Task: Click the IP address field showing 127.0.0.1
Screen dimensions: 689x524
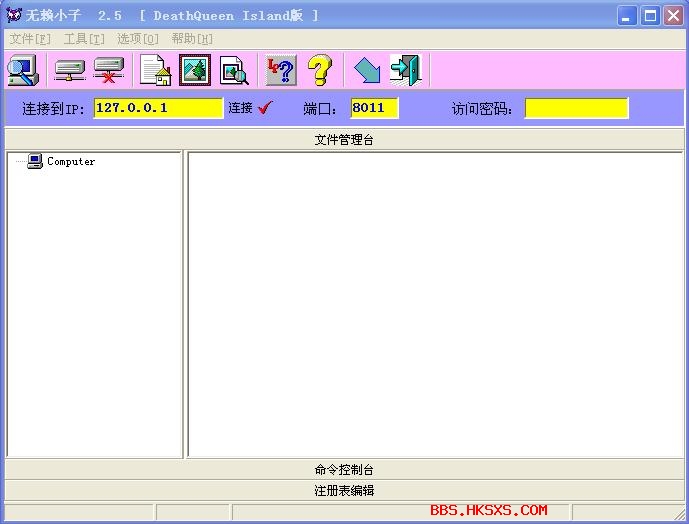Action: coord(158,108)
